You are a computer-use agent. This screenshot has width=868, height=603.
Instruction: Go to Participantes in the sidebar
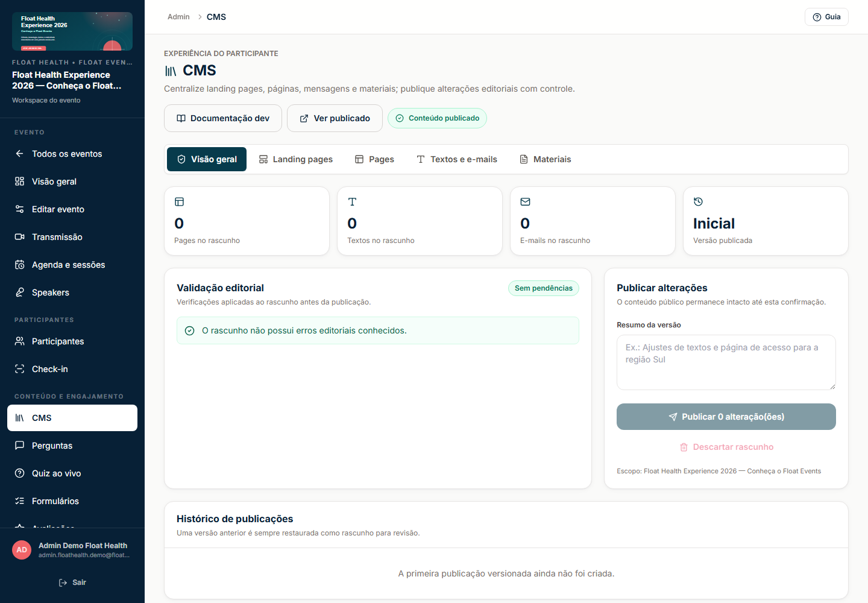[72, 341]
